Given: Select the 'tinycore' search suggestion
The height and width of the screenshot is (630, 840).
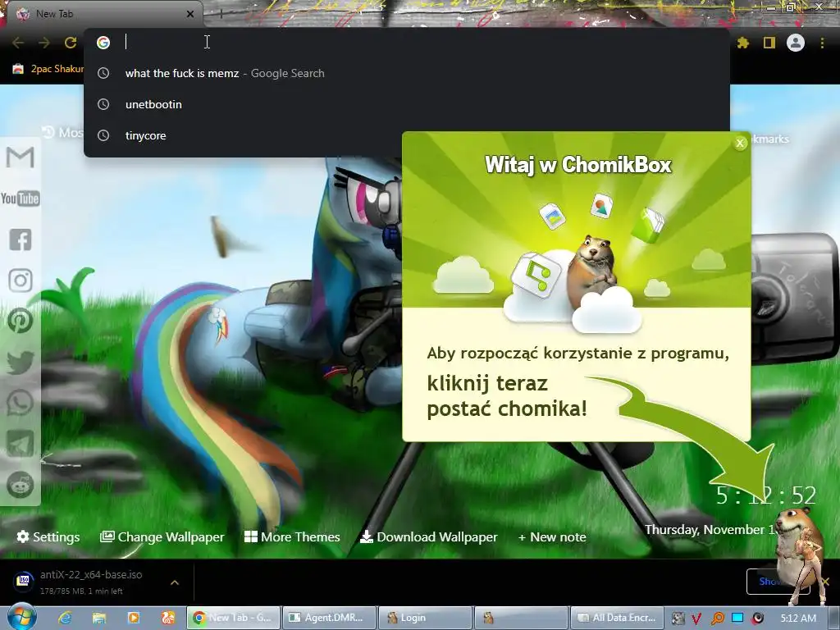Looking at the screenshot, I should 407,135.
